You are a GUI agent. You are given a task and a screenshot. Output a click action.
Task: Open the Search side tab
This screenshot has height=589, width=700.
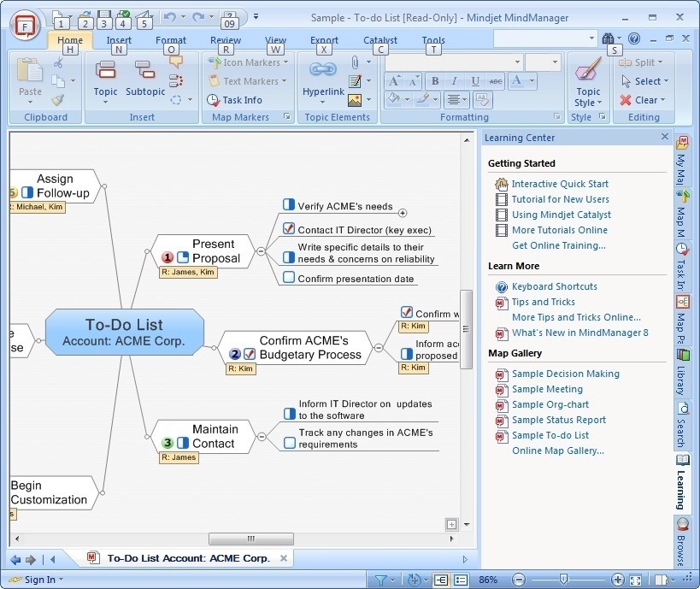coord(682,425)
